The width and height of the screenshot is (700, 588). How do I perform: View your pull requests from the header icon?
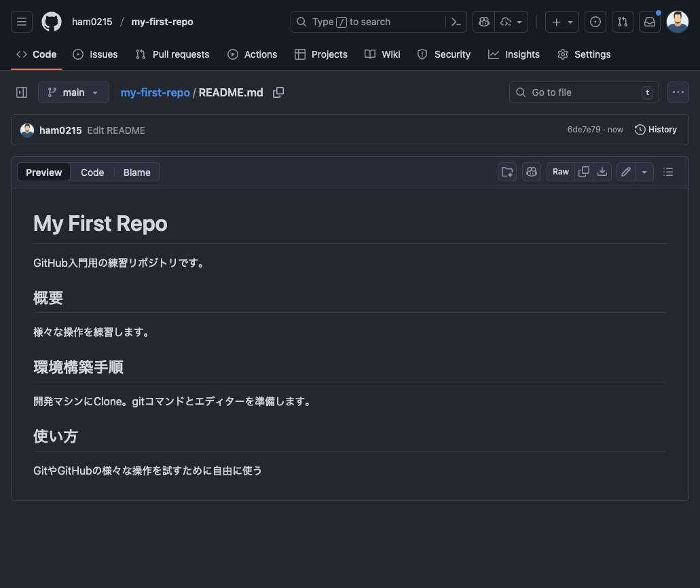click(623, 21)
